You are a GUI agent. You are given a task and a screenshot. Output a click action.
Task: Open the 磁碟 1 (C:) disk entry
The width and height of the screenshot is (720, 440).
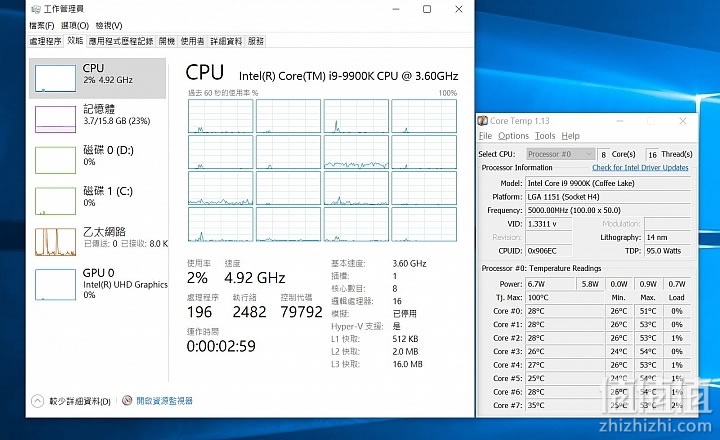coord(97,201)
